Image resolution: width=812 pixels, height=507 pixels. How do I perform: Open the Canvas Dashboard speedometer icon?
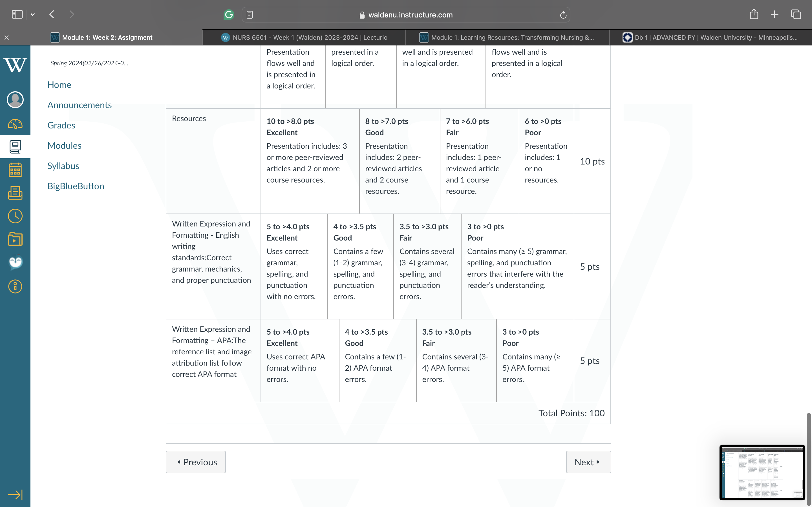tap(15, 124)
